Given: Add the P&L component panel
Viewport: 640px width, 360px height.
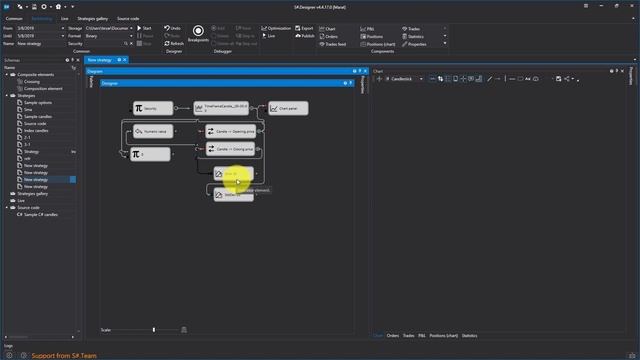Looking at the screenshot, I should pos(367,29).
